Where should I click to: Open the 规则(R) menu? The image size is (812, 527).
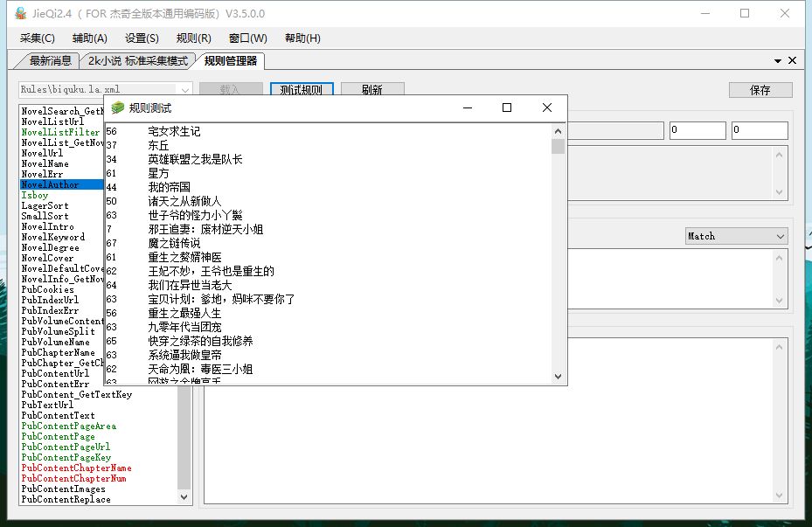coord(194,38)
